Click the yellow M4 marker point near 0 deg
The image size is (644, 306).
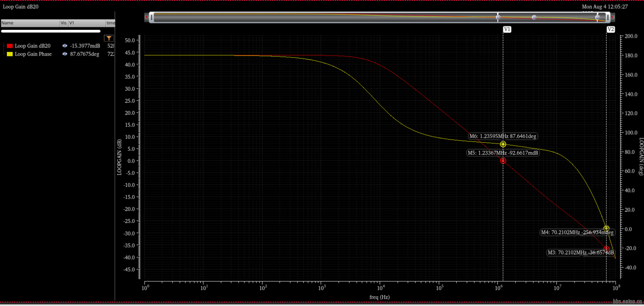coord(606,229)
